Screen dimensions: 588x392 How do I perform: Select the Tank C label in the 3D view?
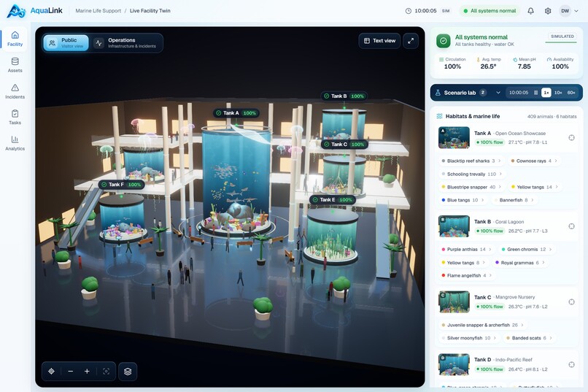(x=344, y=144)
